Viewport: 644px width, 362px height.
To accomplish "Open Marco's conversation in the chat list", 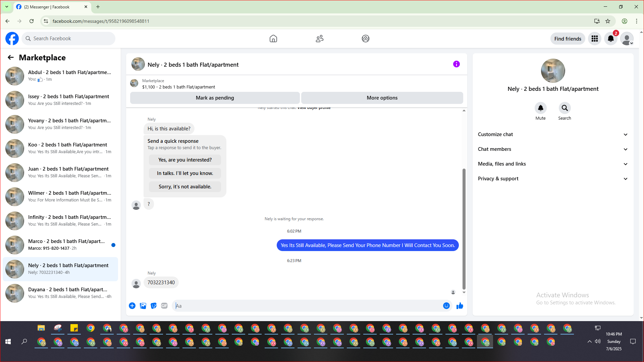I will point(60,245).
